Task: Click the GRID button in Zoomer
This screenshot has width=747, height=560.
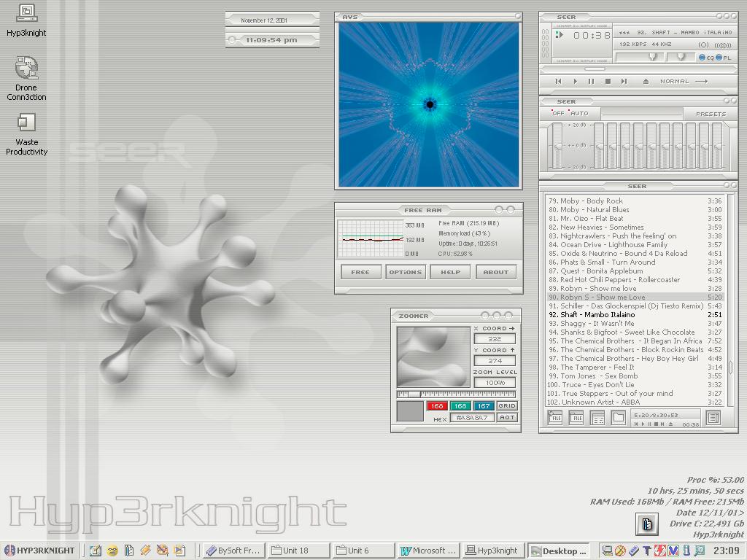Action: [507, 406]
